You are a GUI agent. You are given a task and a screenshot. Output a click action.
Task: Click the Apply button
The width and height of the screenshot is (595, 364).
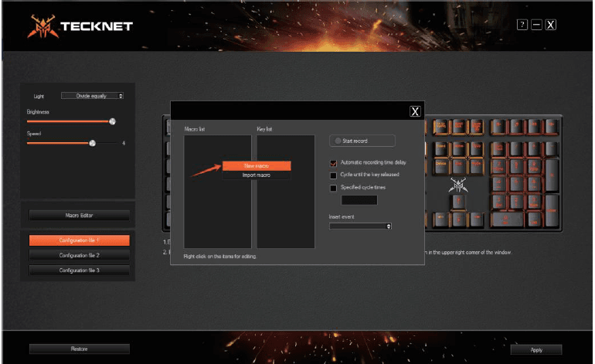pos(536,349)
